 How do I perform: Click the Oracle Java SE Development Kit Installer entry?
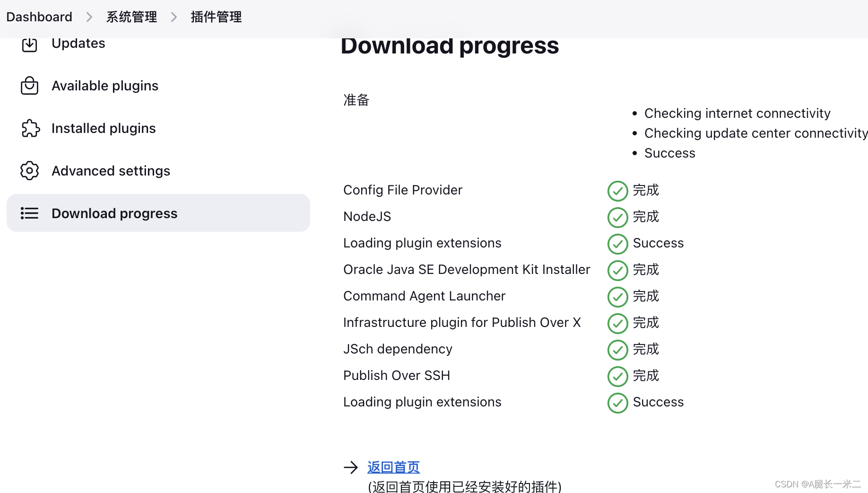pos(467,270)
